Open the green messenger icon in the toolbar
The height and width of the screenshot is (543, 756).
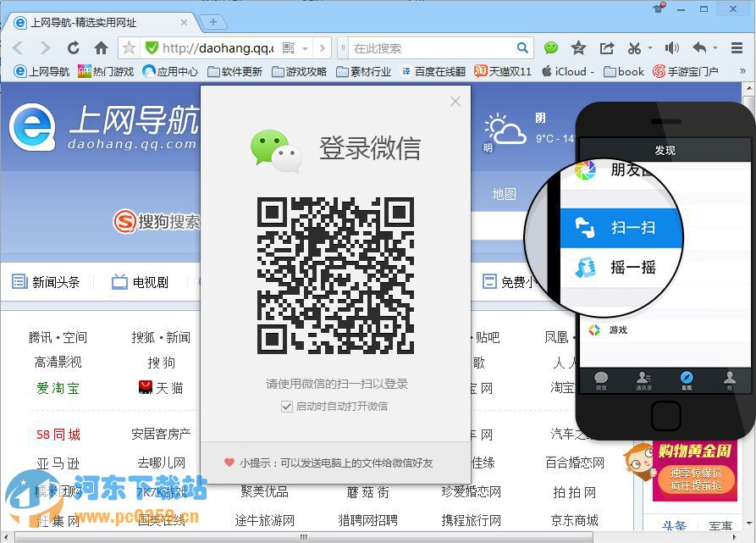(550, 48)
